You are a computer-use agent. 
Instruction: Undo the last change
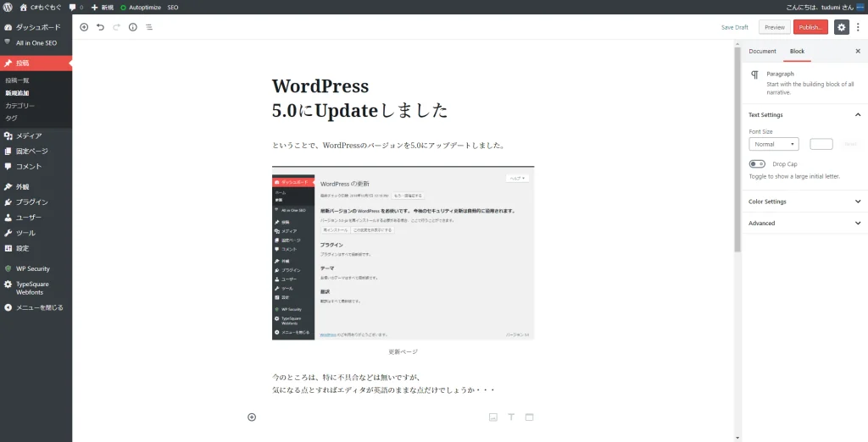point(100,27)
